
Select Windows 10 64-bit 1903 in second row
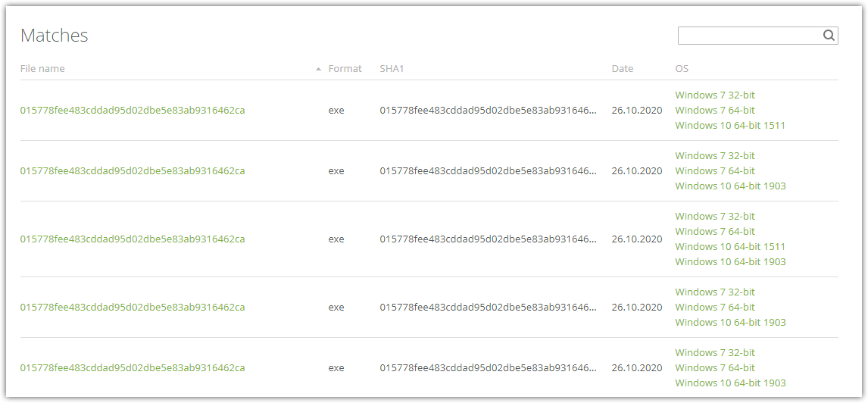730,186
